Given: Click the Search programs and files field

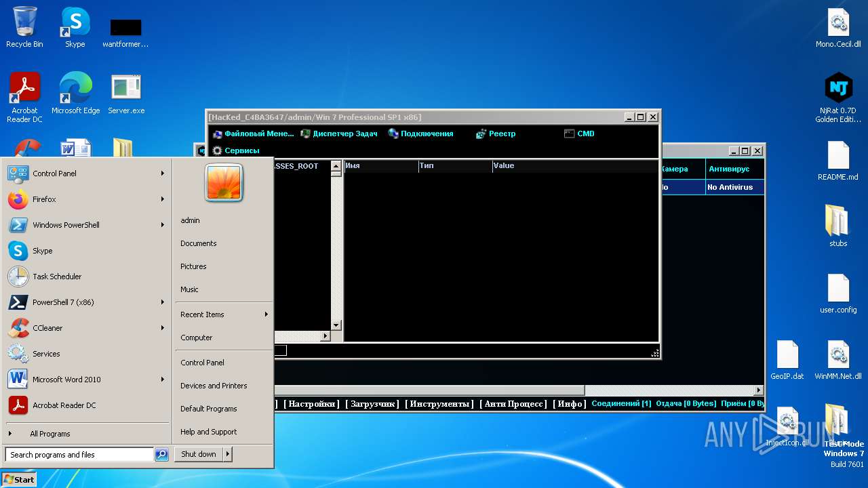Looking at the screenshot, I should [79, 455].
